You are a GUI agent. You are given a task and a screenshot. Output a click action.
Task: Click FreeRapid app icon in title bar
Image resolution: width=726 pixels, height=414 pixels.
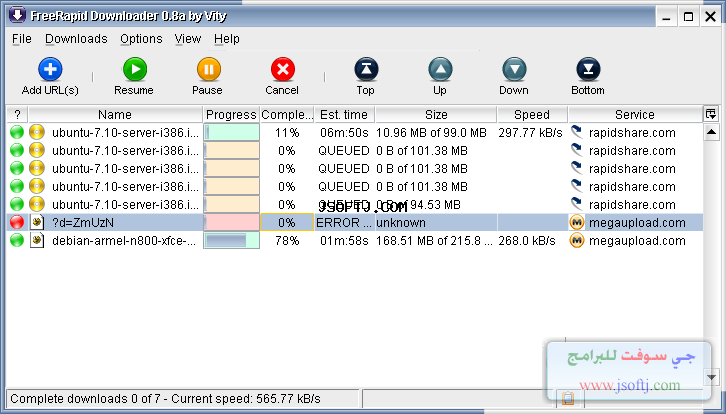click(18, 16)
